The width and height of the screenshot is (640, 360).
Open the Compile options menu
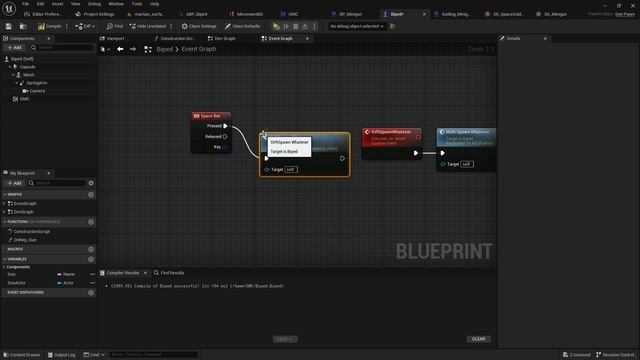point(67,26)
